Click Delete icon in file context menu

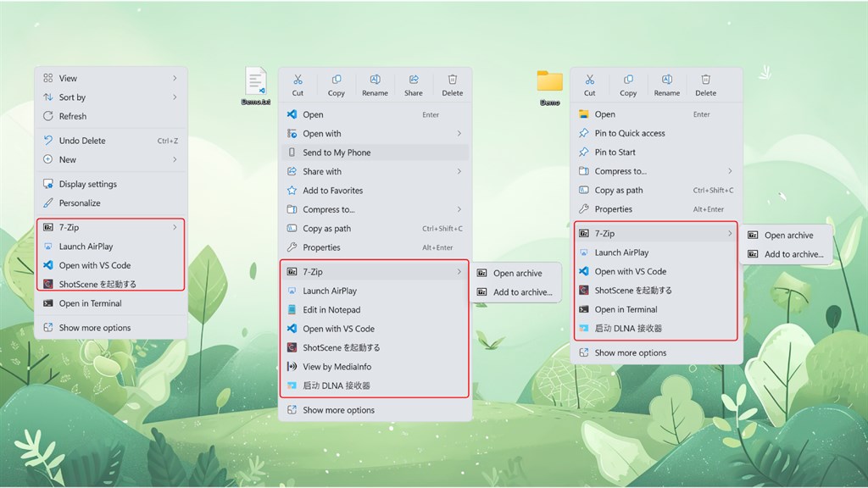pyautogui.click(x=453, y=80)
